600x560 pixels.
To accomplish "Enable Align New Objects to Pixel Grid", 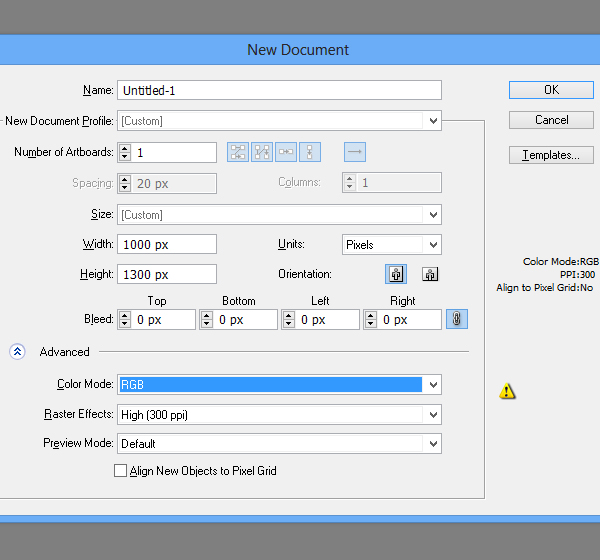I will pos(121,470).
